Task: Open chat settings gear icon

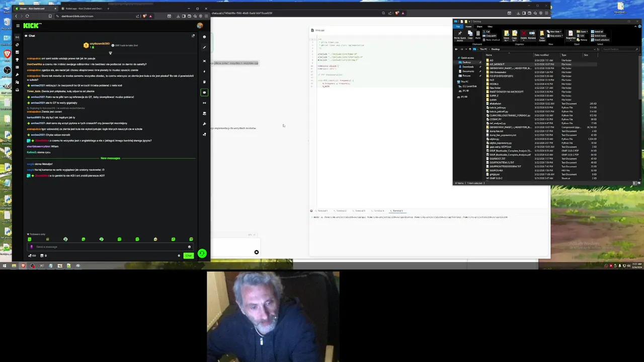Action: pos(179,255)
